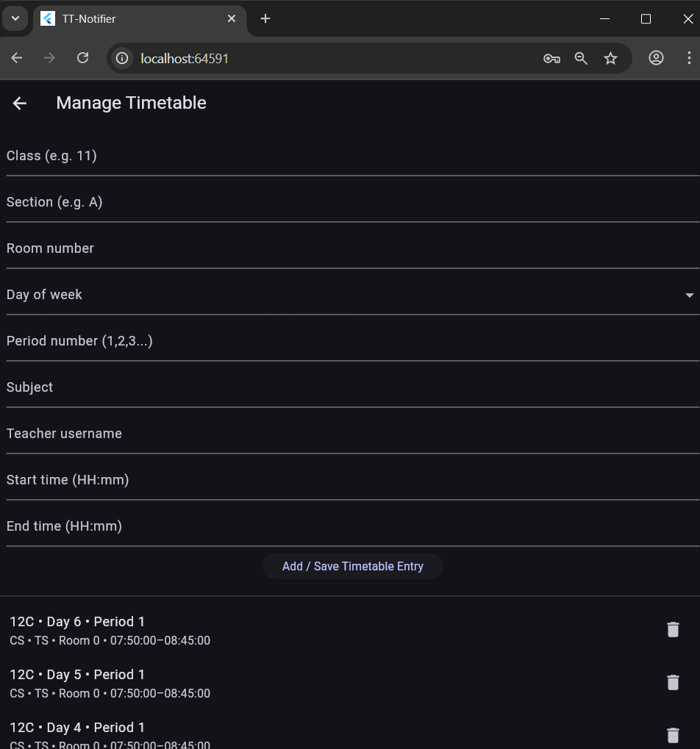The image size is (700, 749).
Task: Focus the Class input field
Action: point(351,157)
